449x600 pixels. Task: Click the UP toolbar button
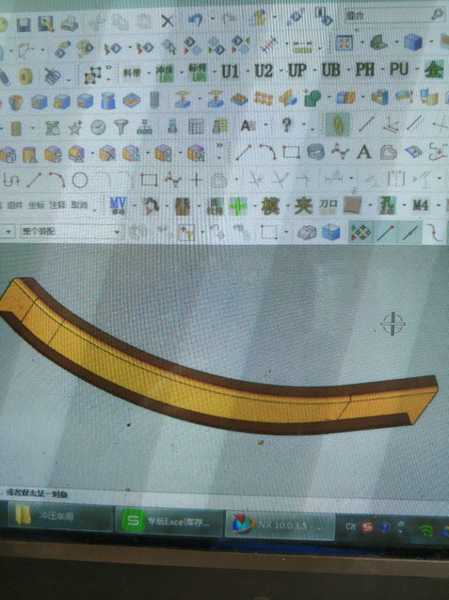click(297, 71)
